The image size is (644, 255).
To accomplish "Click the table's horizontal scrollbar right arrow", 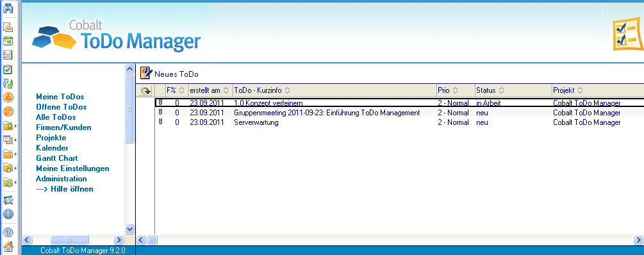I will pyautogui.click(x=639, y=240).
